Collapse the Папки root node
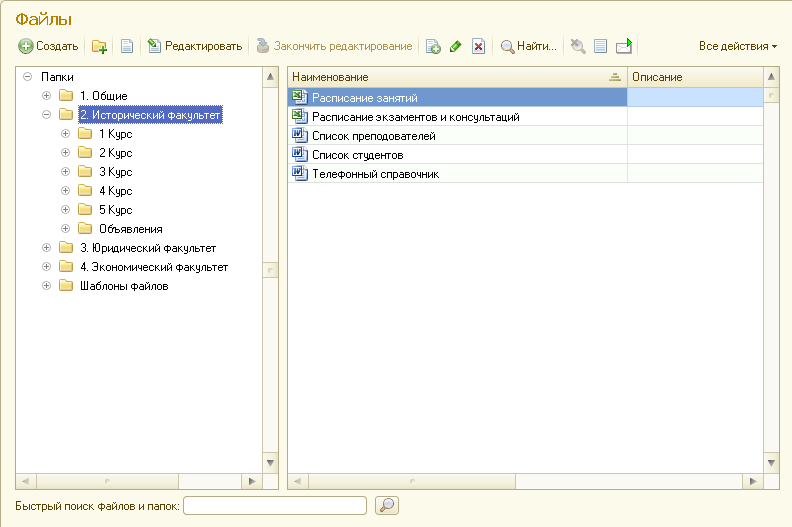This screenshot has width=792, height=527. tap(28, 77)
